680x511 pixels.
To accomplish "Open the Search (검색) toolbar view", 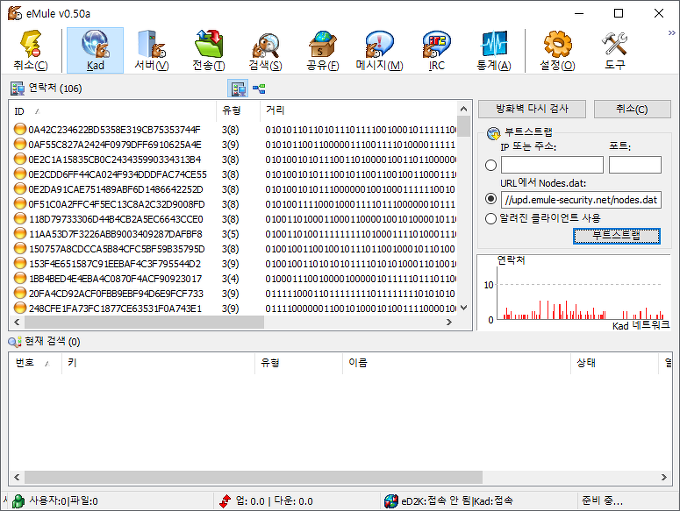I will pyautogui.click(x=265, y=50).
